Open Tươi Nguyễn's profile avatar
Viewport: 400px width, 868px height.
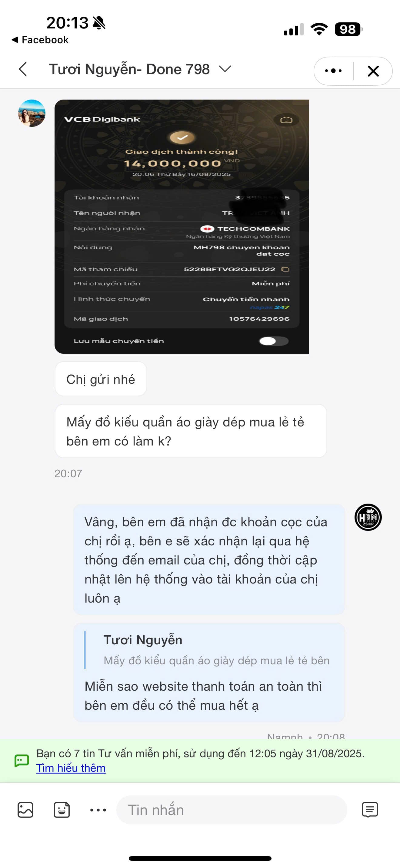[32, 113]
